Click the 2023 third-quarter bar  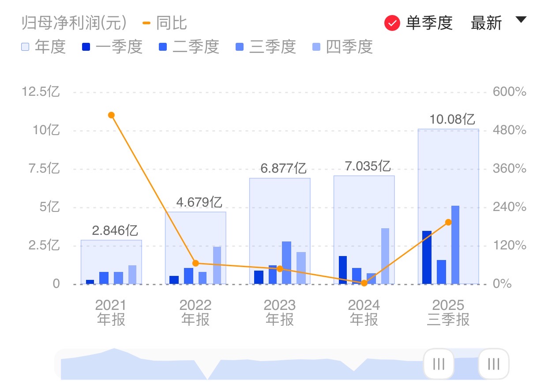(287, 263)
